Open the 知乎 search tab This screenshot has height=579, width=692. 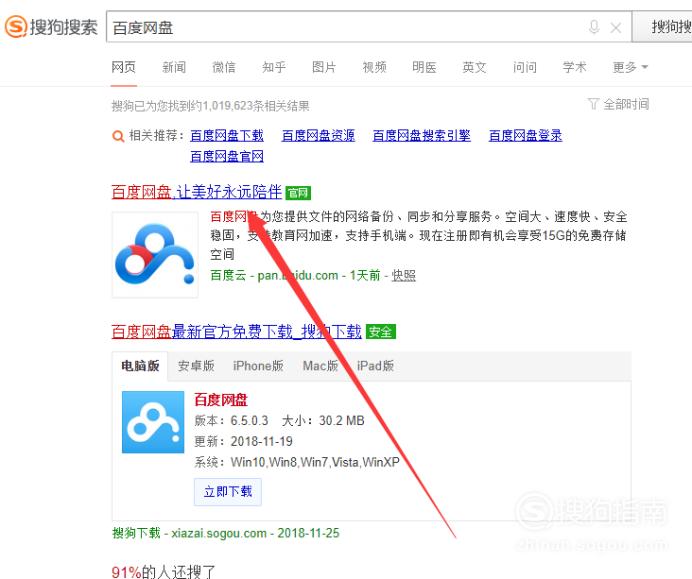pos(274,68)
